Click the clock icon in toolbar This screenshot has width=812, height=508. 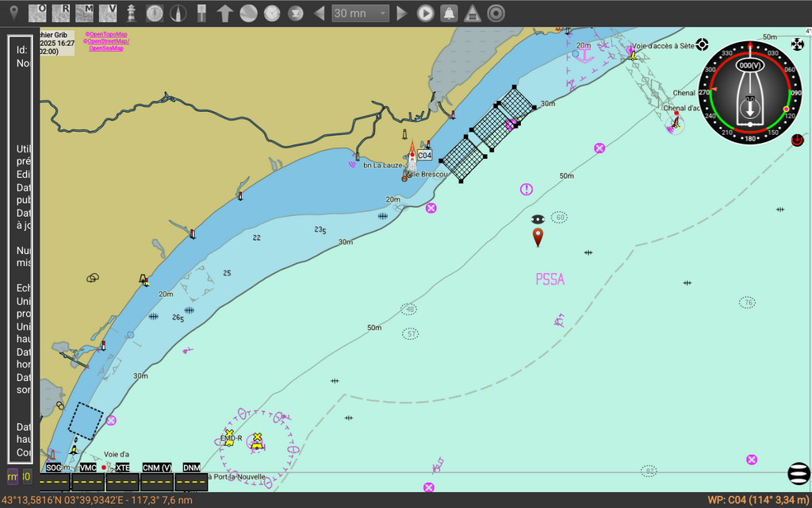(272, 13)
